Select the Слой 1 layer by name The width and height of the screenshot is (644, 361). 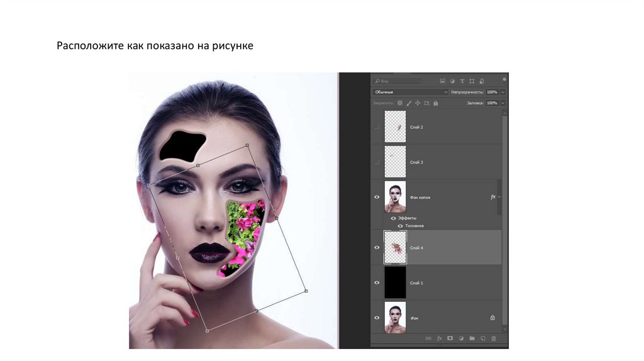pyautogui.click(x=417, y=283)
